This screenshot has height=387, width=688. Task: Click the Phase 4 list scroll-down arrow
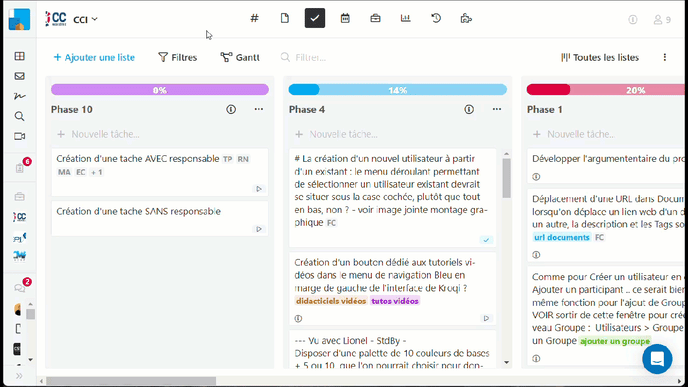[x=507, y=363]
